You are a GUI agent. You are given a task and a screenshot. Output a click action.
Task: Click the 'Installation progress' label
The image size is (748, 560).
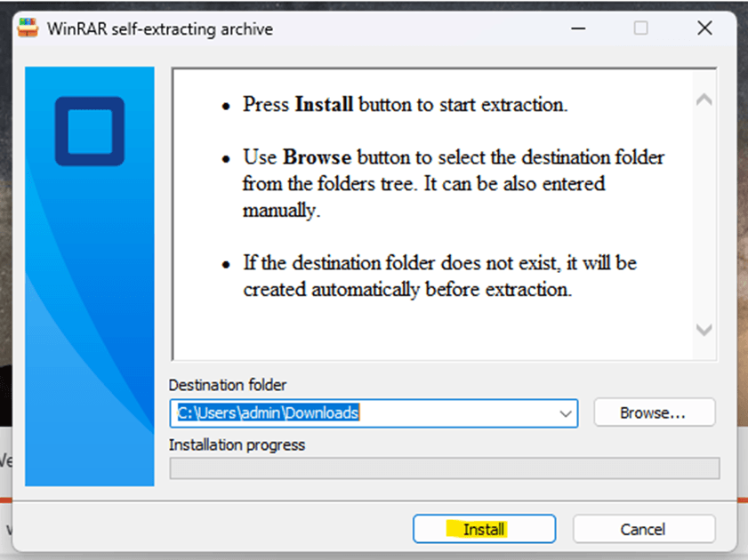(237, 444)
